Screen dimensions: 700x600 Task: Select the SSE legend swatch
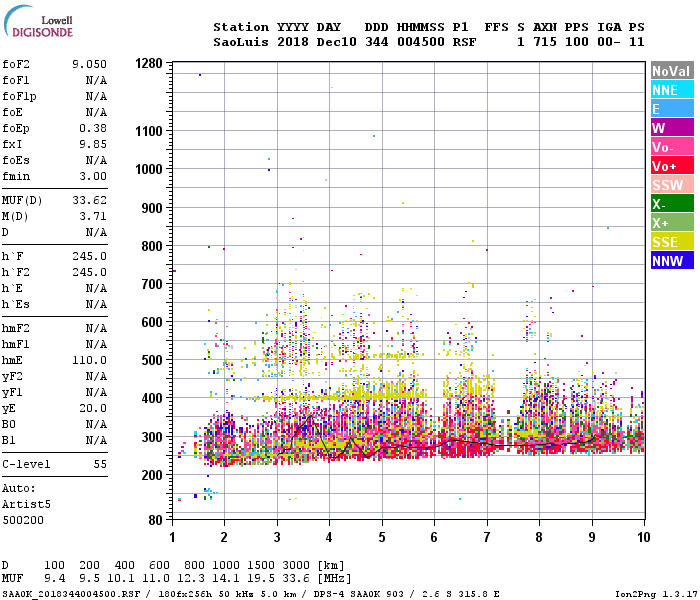672,242
